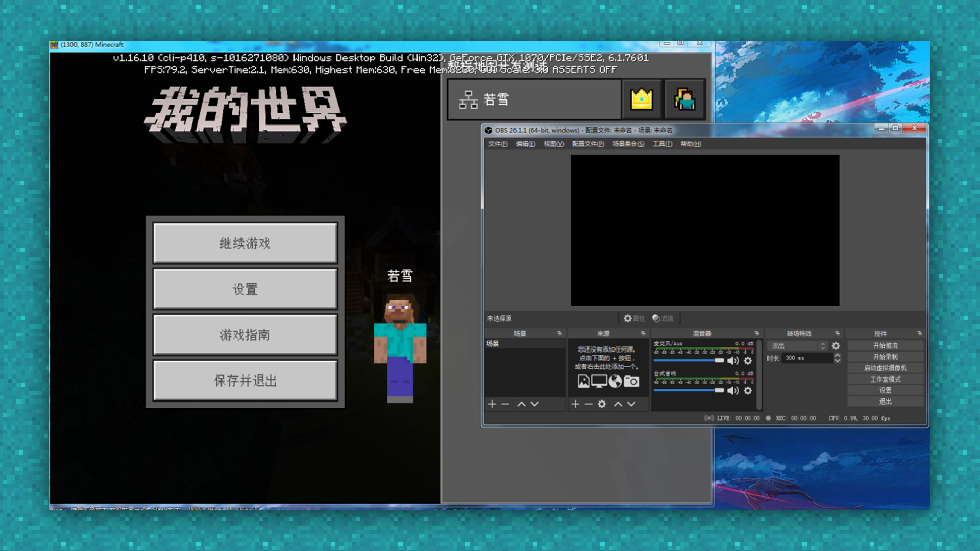Move source down in the 来源 panel

click(x=631, y=404)
